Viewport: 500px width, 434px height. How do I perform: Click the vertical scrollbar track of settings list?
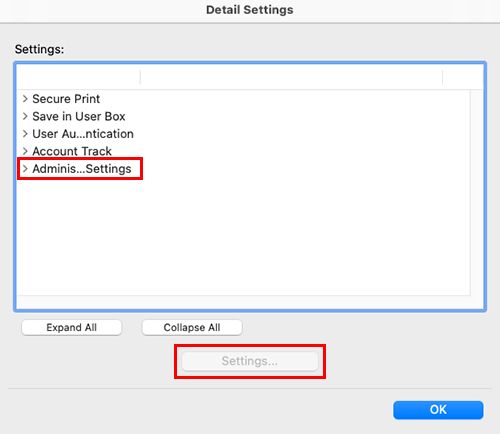[x=477, y=192]
